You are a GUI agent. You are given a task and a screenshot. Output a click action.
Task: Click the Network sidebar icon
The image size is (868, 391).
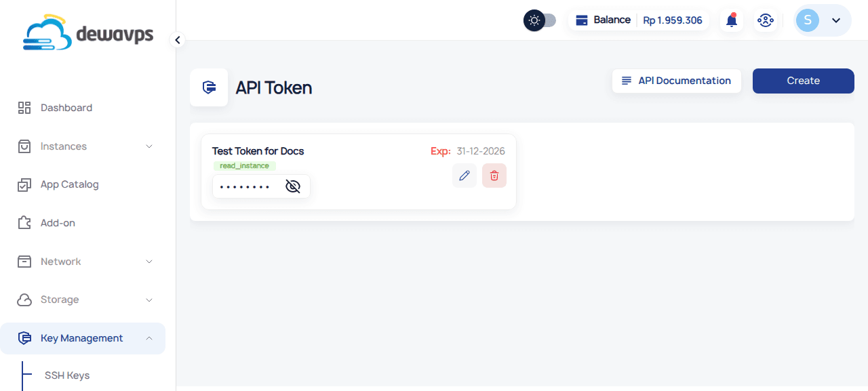pyautogui.click(x=24, y=261)
